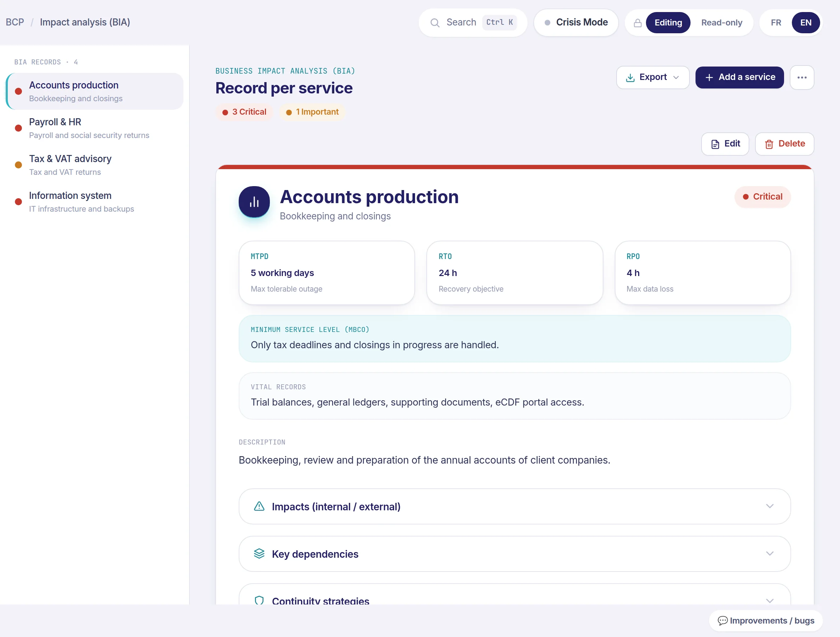Screen dimensions: 840x637
Task: Click the bar chart icon of Accounts production
Action: coord(254,202)
